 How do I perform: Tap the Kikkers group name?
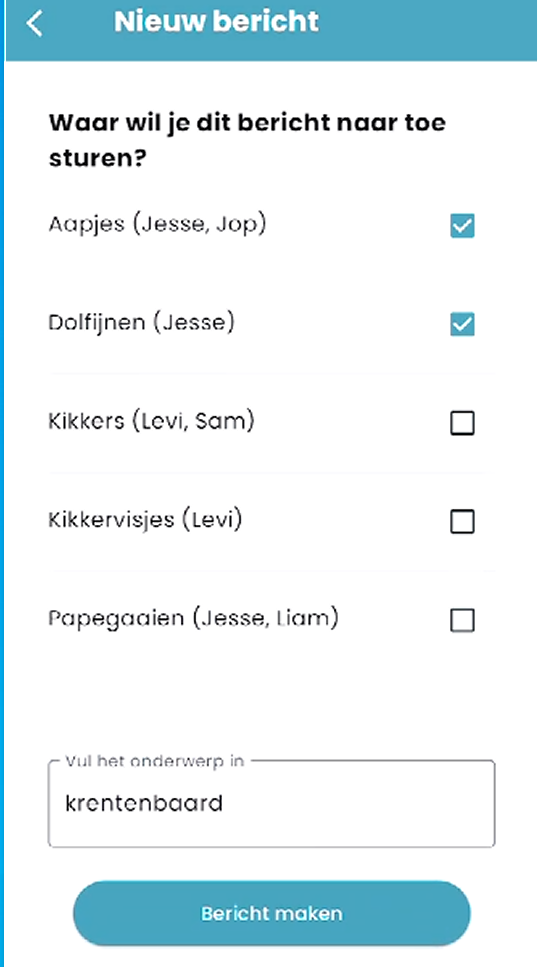(x=86, y=422)
